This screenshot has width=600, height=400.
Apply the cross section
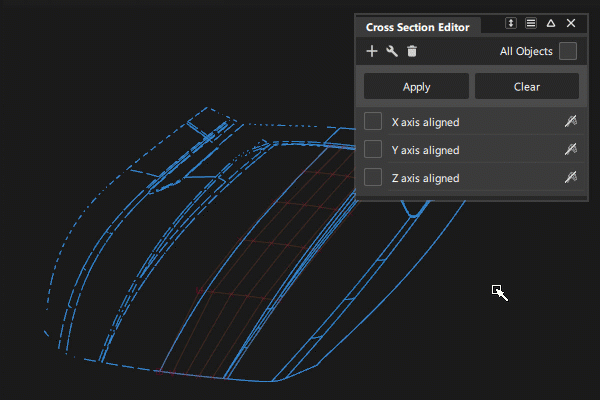point(416,87)
